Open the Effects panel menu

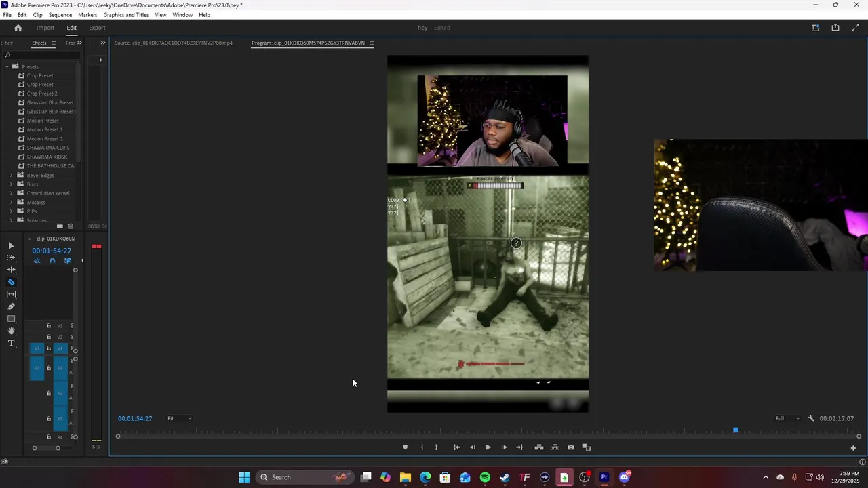(54, 43)
